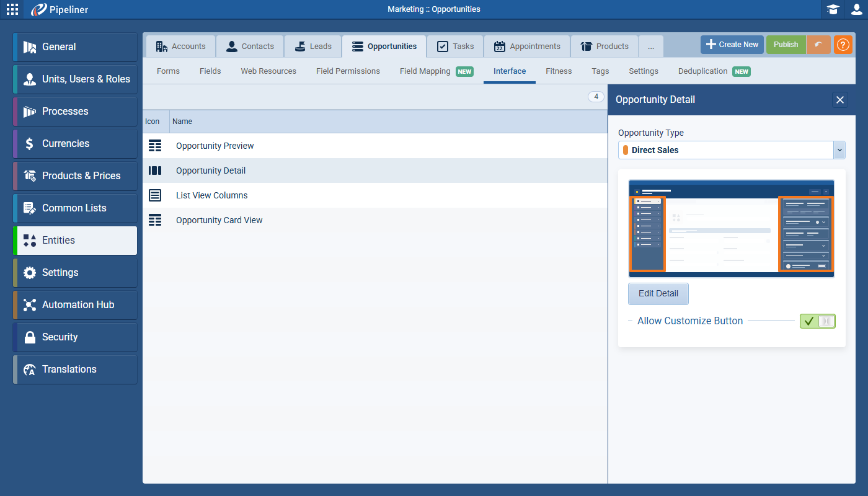This screenshot has width=868, height=496.
Task: Switch to the Contacts entity tab
Action: click(x=250, y=46)
